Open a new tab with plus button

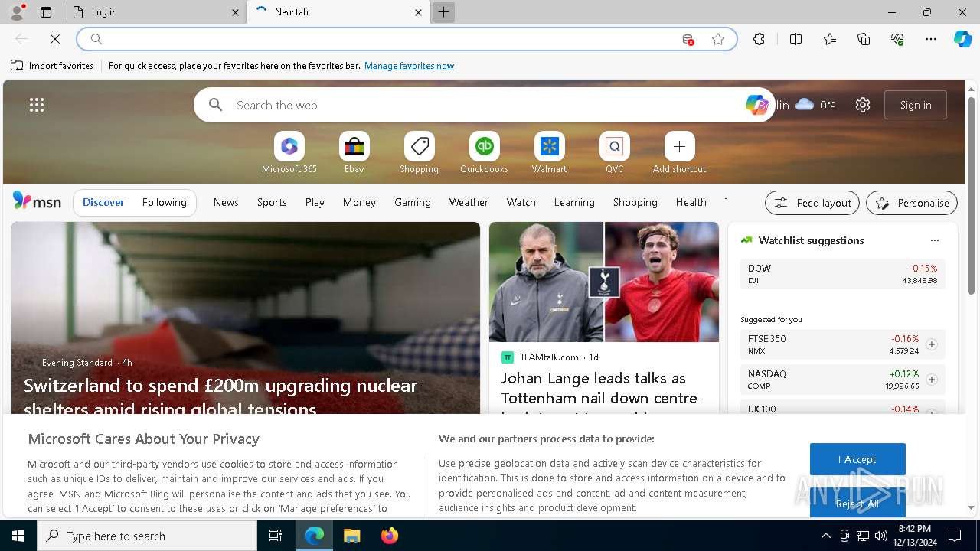(x=443, y=12)
